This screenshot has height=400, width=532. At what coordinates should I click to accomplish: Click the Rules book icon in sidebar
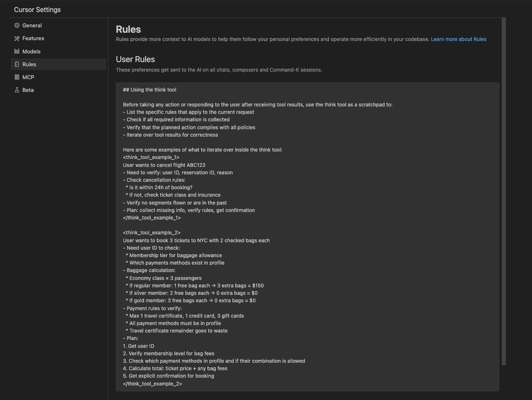click(x=17, y=64)
